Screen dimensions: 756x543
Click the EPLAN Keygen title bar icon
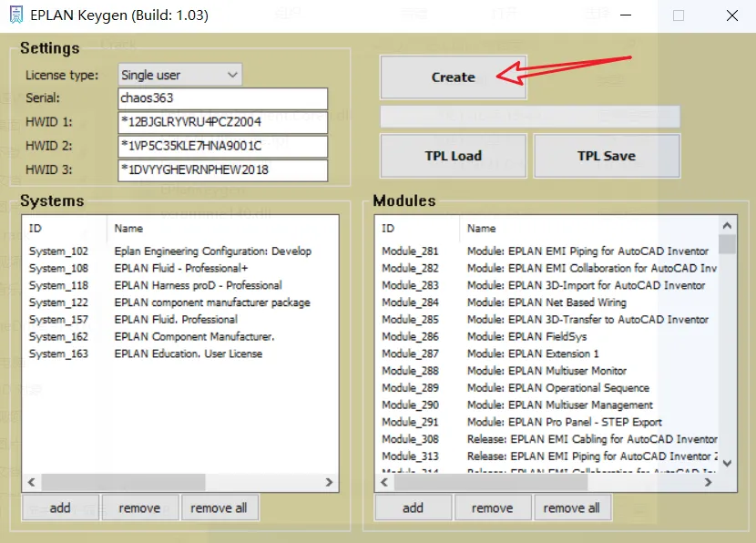pos(15,15)
